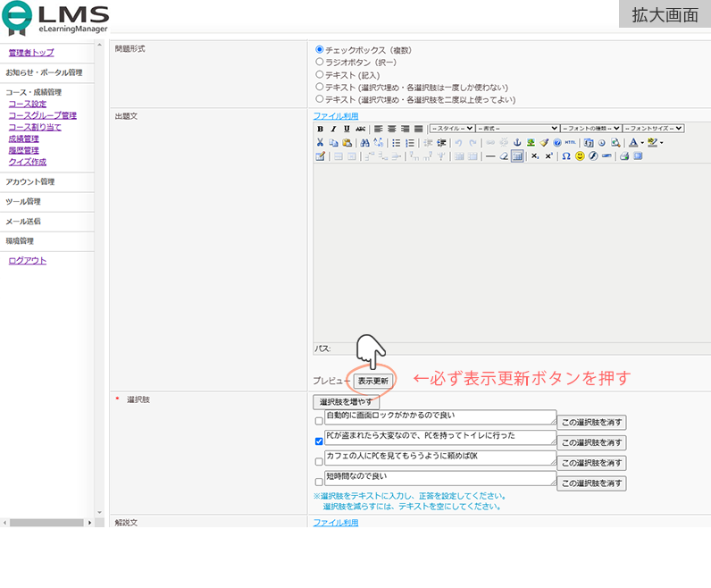Image resolution: width=711 pixels, height=588 pixels.
Task: Insert a bulleted list
Action: point(397,142)
